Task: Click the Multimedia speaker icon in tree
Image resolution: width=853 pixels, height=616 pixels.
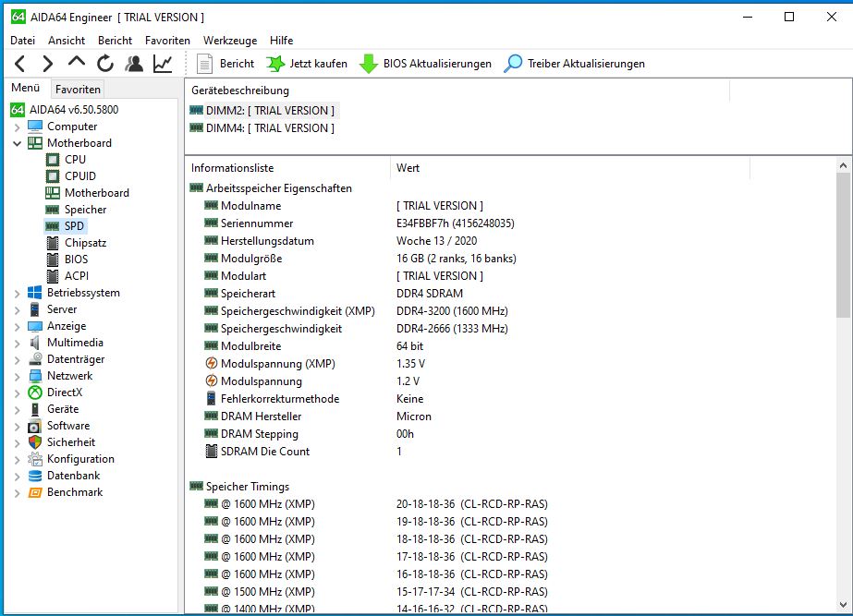Action: 35,343
